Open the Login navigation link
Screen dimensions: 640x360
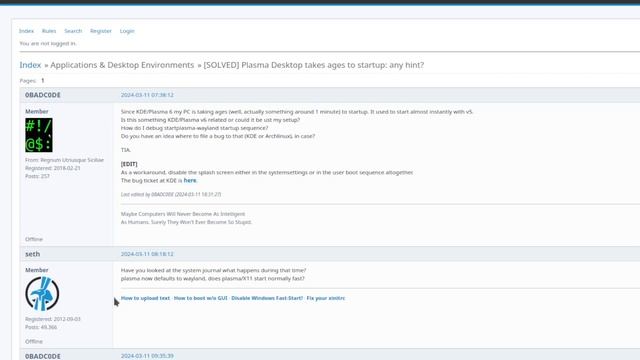(x=127, y=31)
